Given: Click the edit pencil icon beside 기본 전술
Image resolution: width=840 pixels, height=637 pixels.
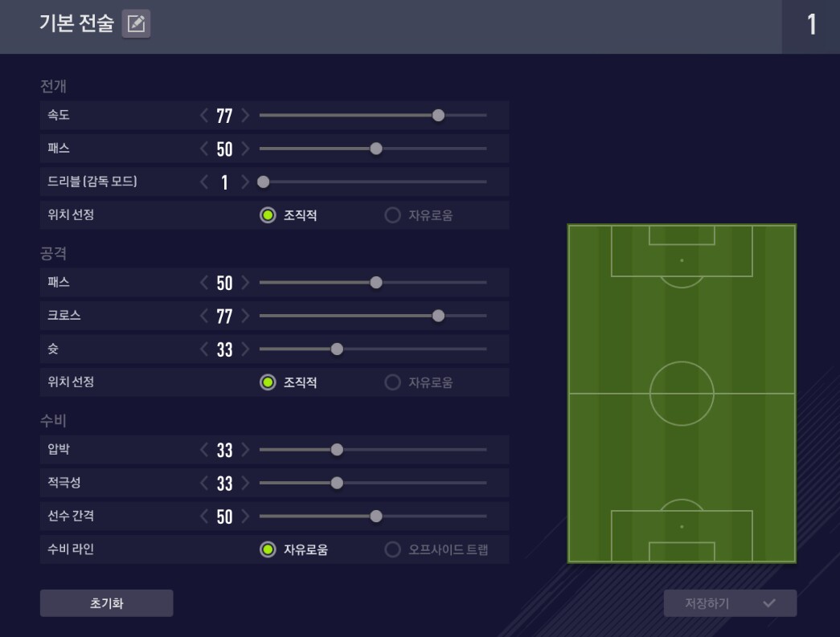Looking at the screenshot, I should [x=136, y=24].
